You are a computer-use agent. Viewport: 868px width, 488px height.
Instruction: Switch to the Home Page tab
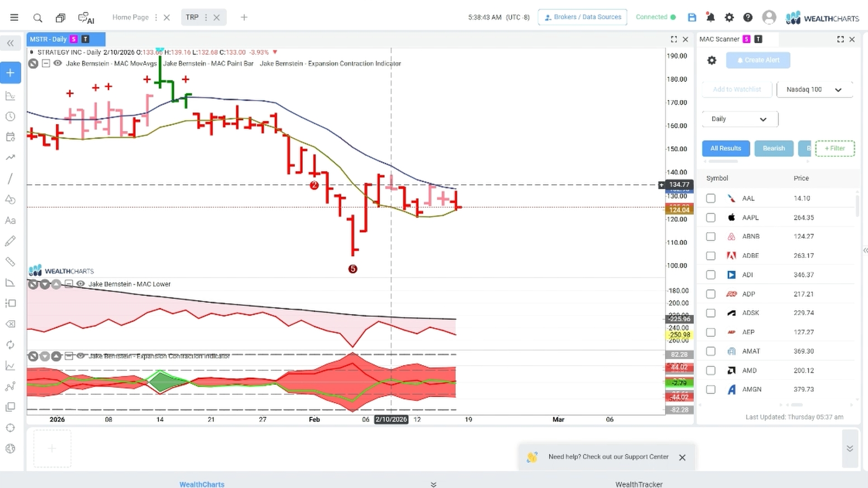click(x=130, y=17)
